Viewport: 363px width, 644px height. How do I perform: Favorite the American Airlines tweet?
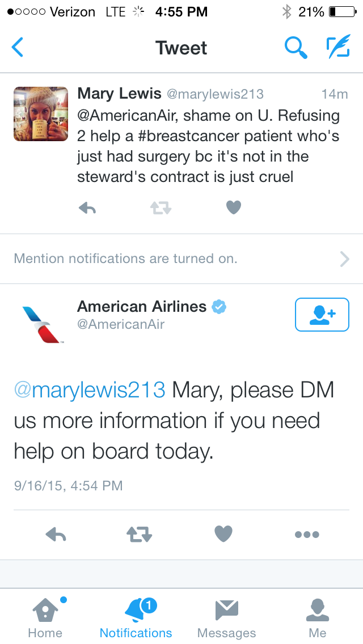(x=223, y=533)
